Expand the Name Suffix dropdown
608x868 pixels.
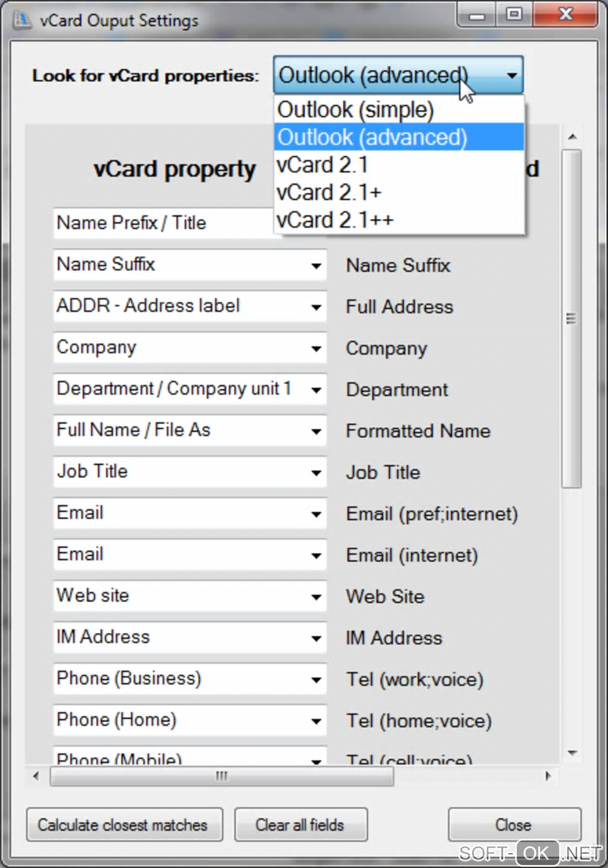pyautogui.click(x=316, y=265)
